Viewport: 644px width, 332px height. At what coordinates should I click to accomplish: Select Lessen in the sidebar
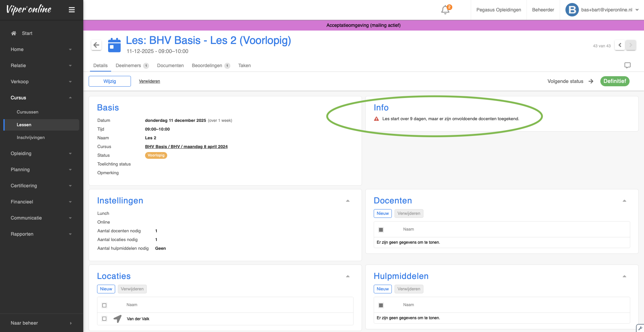24,125
